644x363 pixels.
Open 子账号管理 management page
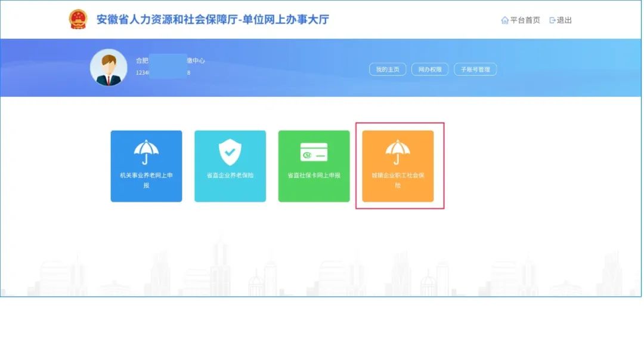(475, 69)
